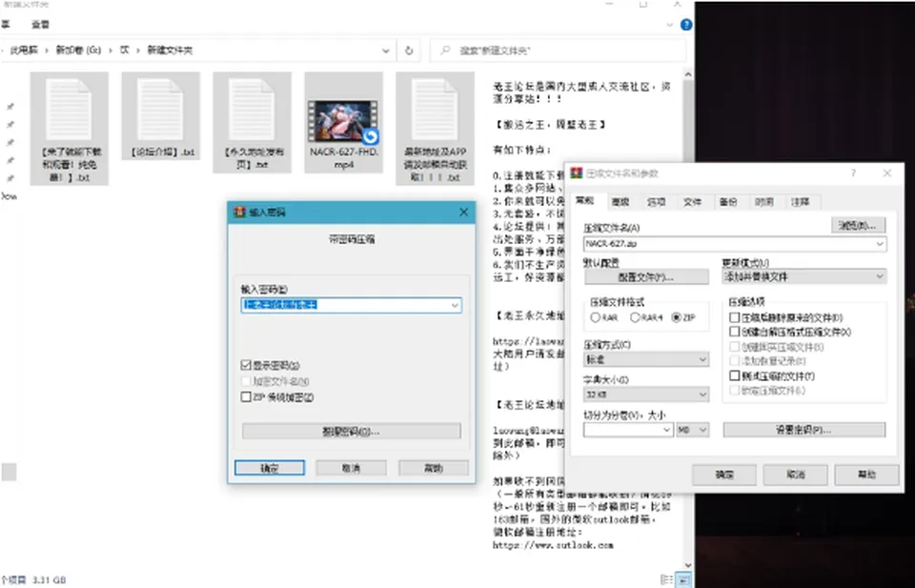
Task: Refresh the Explorer folder view
Action: coord(409,51)
